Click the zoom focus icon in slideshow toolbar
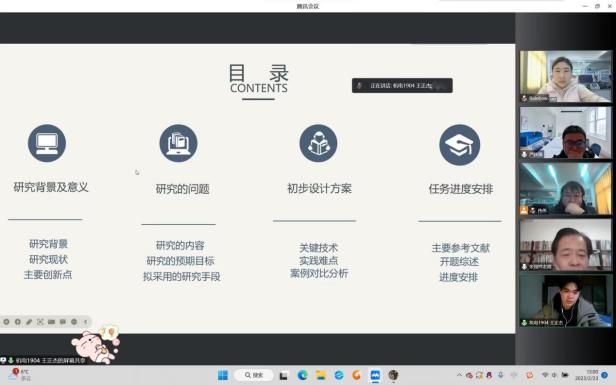This screenshot has height=385, width=616. pos(40,322)
